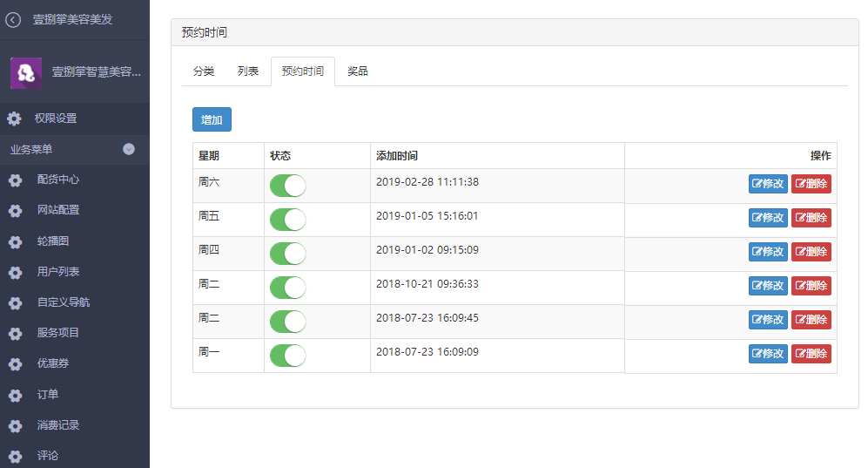Click the timestamp 2019-01-02 09:15:09
The height and width of the screenshot is (468, 868).
click(x=427, y=250)
